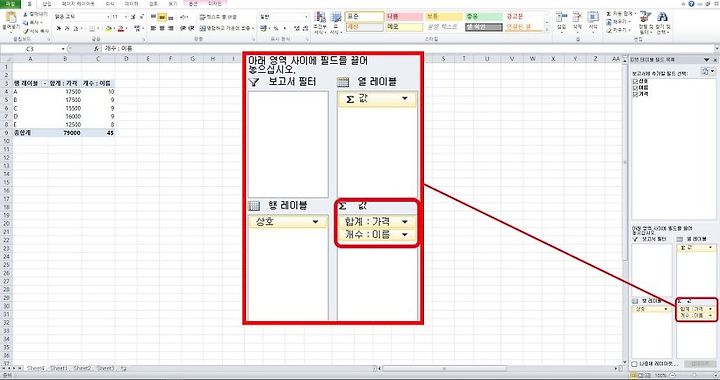Switch to the 삽입 ribbon tab
720x380 pixels.
47,4
